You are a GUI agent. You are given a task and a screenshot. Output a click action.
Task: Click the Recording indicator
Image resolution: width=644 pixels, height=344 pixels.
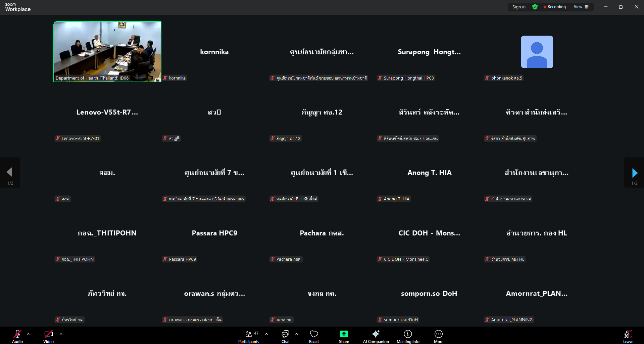(554, 7)
